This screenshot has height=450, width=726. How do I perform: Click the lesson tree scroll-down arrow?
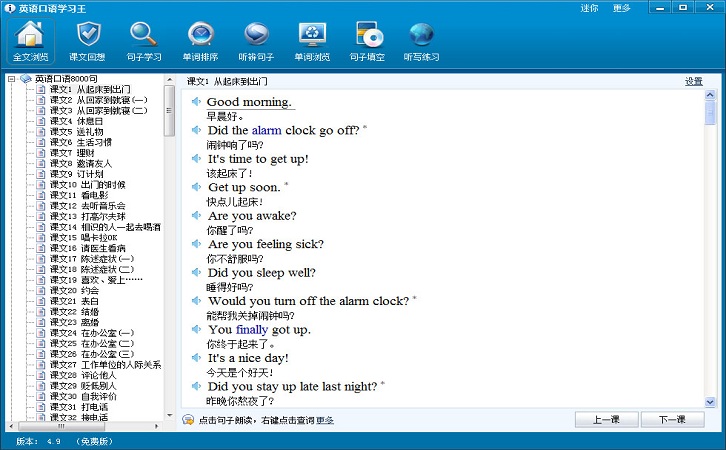(x=169, y=415)
